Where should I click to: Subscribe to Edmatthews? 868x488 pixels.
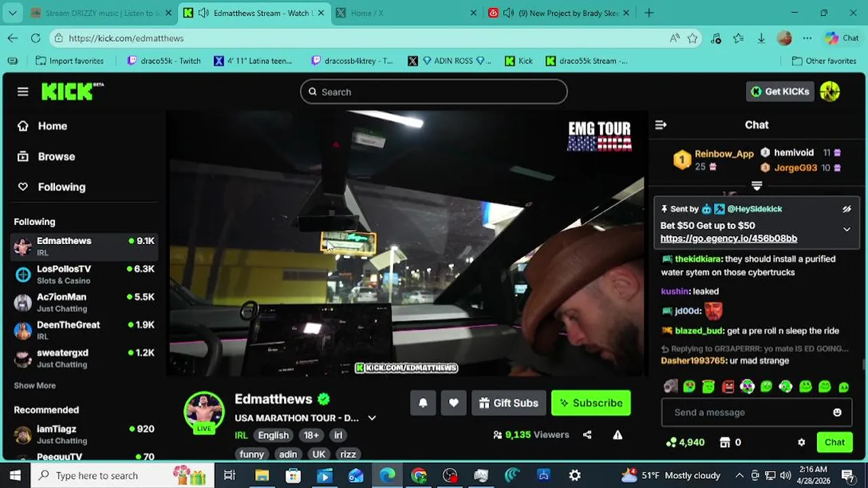click(591, 403)
